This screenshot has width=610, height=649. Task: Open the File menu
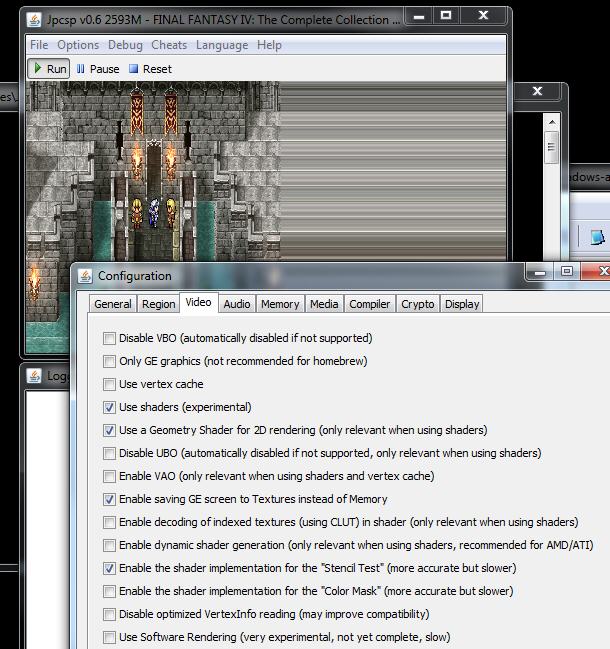[39, 45]
